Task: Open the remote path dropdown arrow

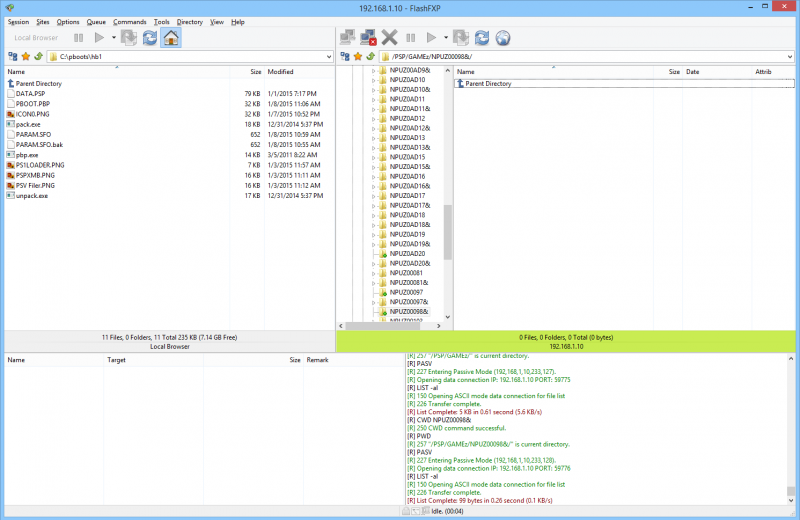Action: click(x=790, y=57)
